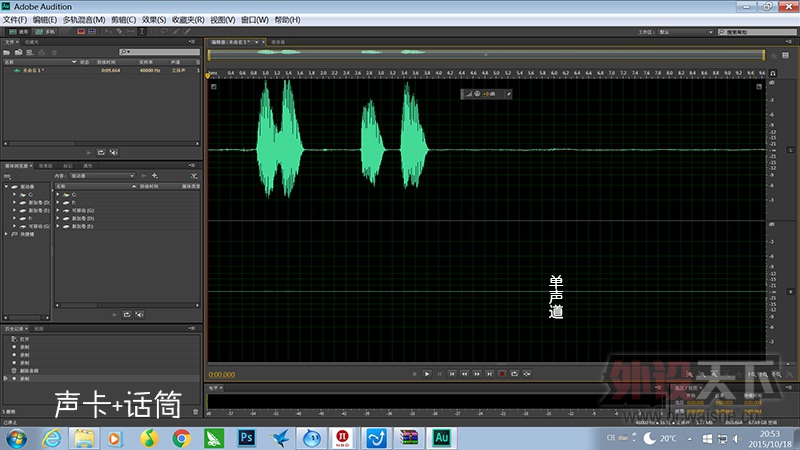Screen dimensions: 800x450
Task: Click the History panel trash icon
Action: click(x=195, y=412)
